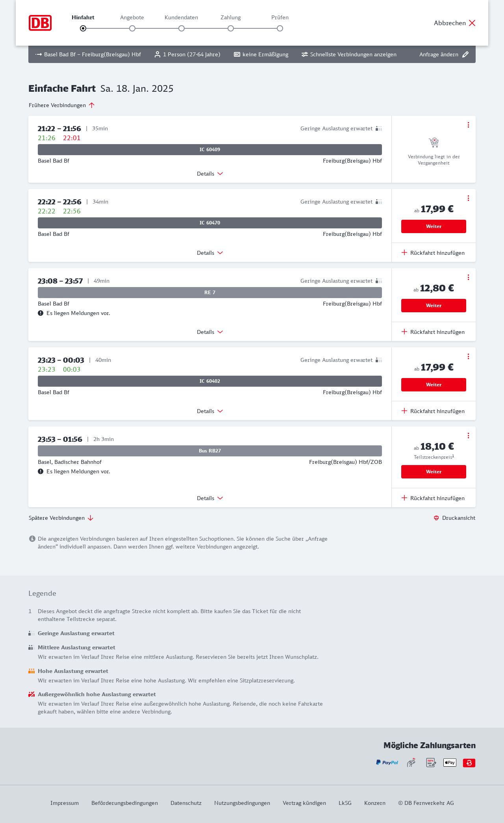
Task: Show Frühere Verbindungen
Action: point(62,105)
